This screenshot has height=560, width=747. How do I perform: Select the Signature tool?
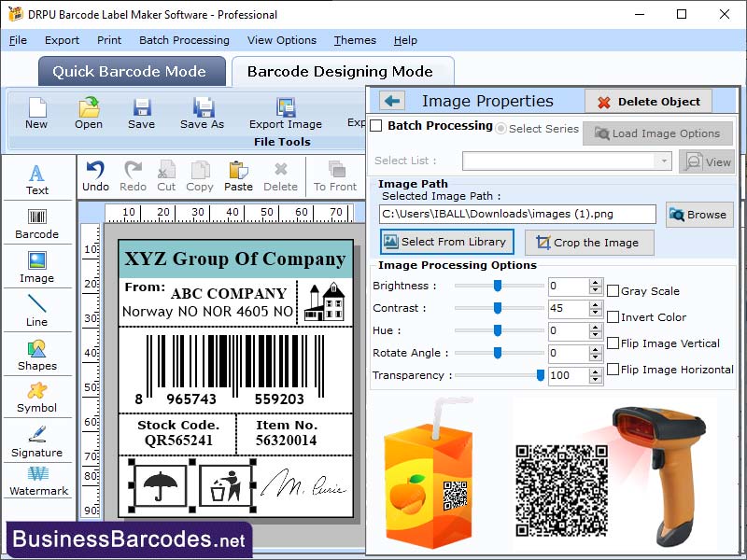(x=37, y=441)
